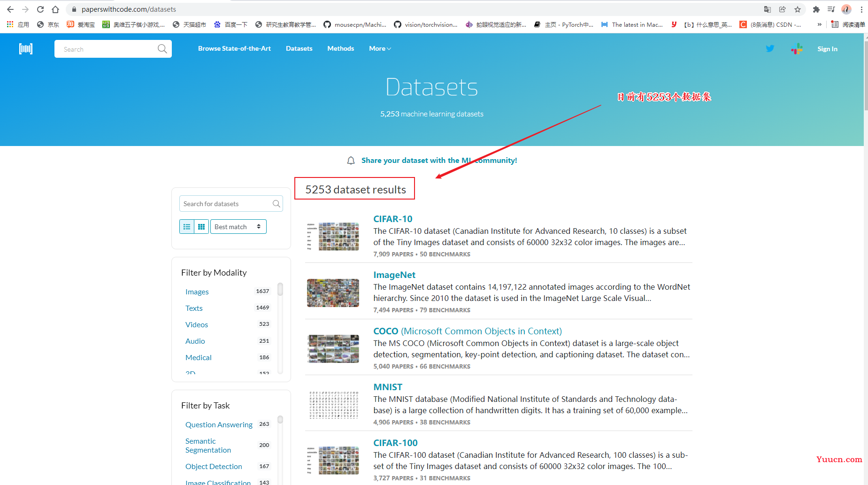The image size is (868, 485).
Task: Open the MNIST thumbnail image
Action: [333, 405]
